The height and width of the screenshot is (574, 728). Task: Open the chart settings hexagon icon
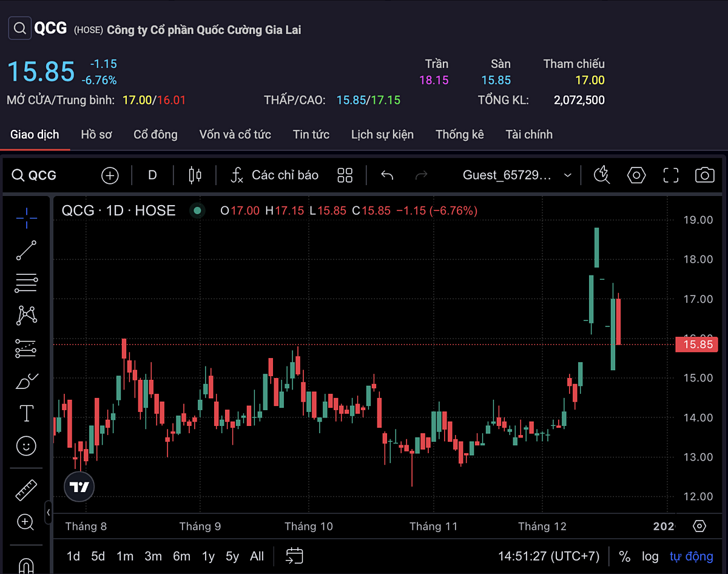coord(636,175)
